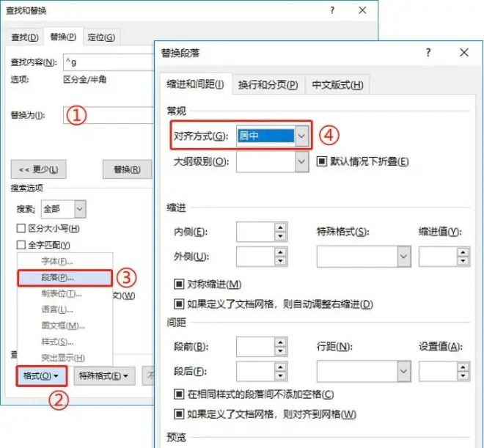
Task: Open help in 替换段落 dialog
Action: (428, 53)
